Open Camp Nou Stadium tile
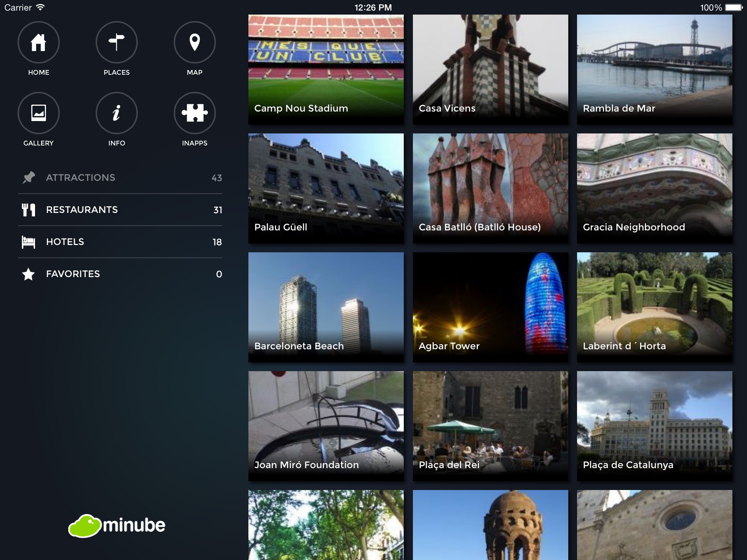The height and width of the screenshot is (560, 747). (x=326, y=69)
